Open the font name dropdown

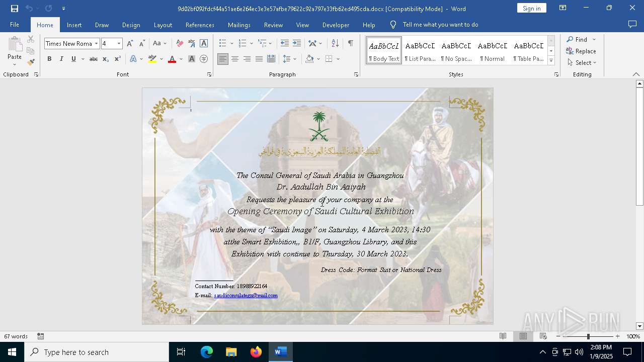pos(96,44)
